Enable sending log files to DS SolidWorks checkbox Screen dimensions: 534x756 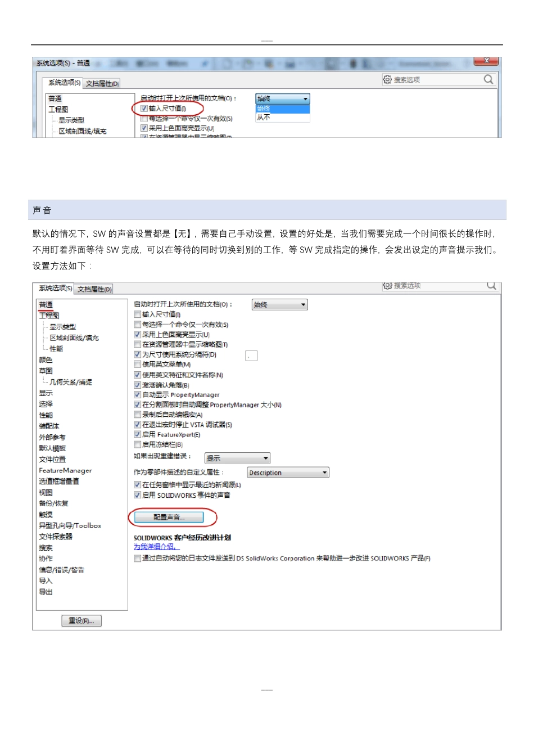(x=137, y=559)
